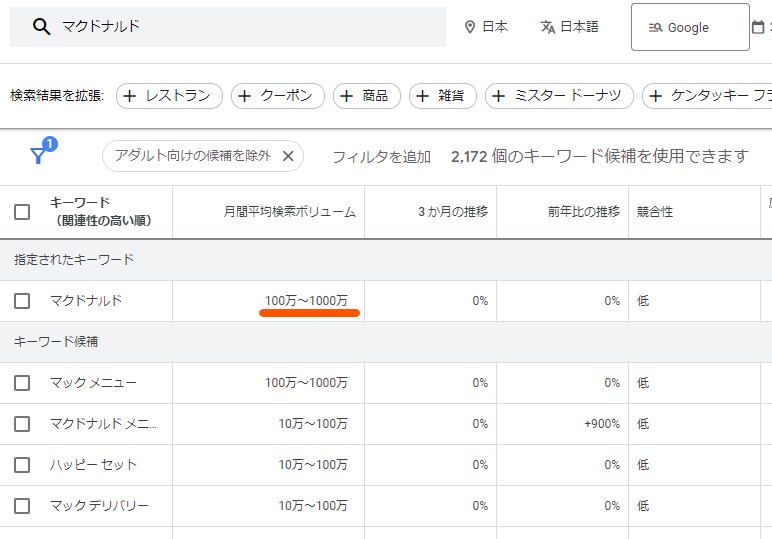Check the マック デリバリー row checkbox
The image size is (772, 539).
coord(22,506)
